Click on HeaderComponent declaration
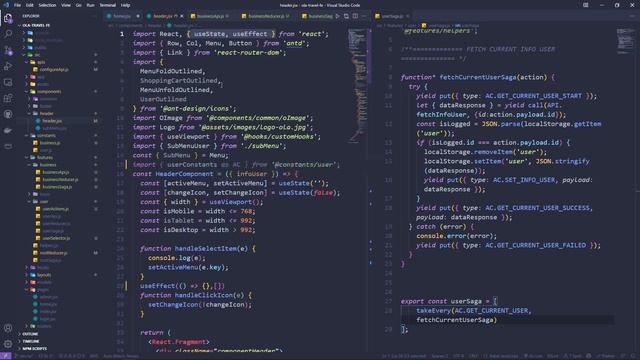The height and width of the screenshot is (360, 640). pyautogui.click(x=184, y=174)
